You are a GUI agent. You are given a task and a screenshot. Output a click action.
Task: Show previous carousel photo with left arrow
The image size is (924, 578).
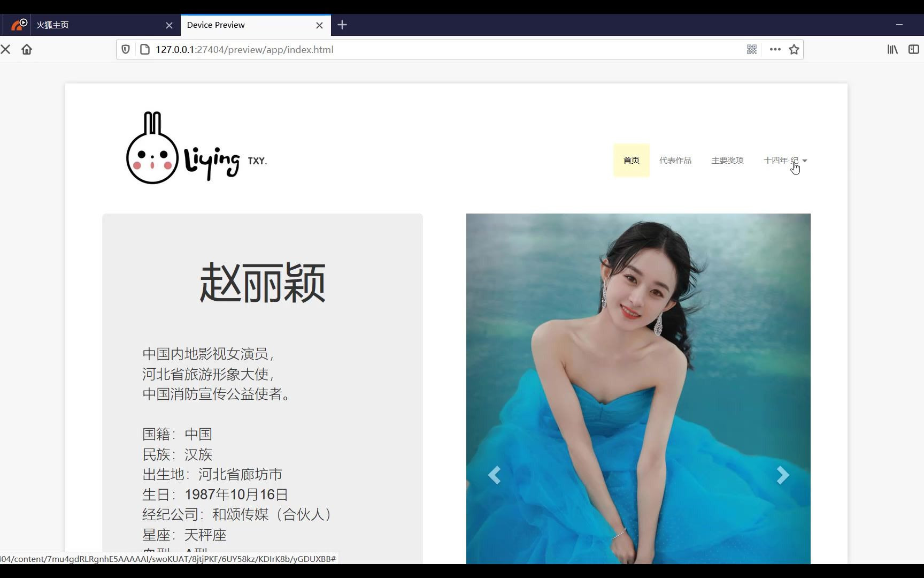494,475
